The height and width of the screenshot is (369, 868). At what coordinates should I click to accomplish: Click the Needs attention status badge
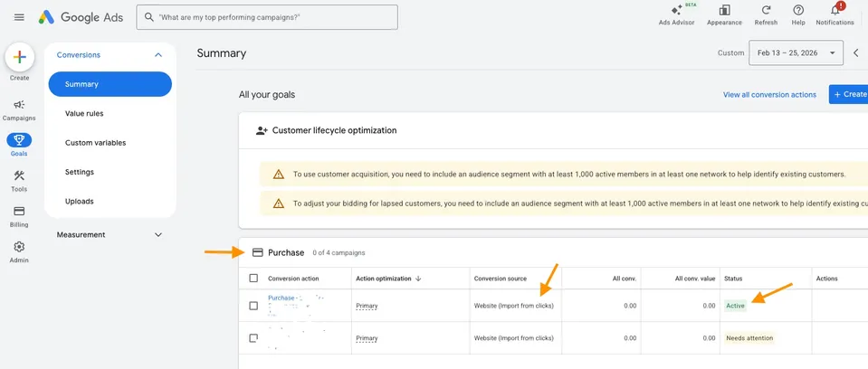(749, 338)
